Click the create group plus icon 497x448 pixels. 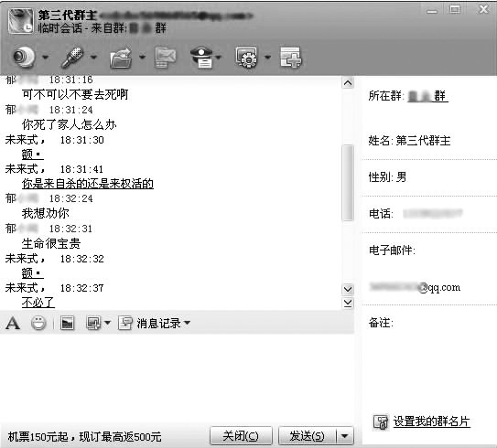pyautogui.click(x=291, y=58)
